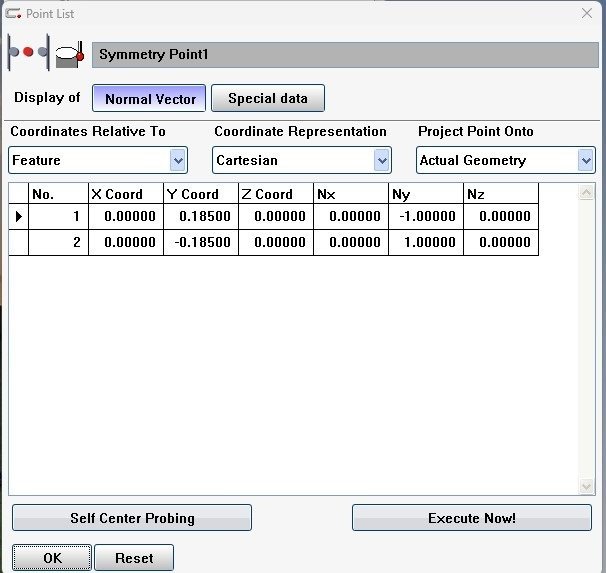Click the Point List title bar icon
606x573 pixels.
click(13, 13)
